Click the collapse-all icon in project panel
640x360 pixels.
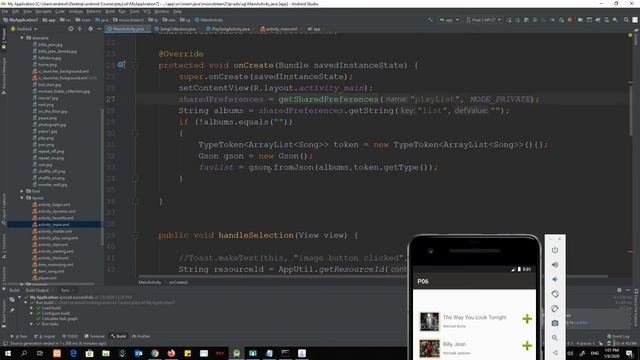(80, 29)
